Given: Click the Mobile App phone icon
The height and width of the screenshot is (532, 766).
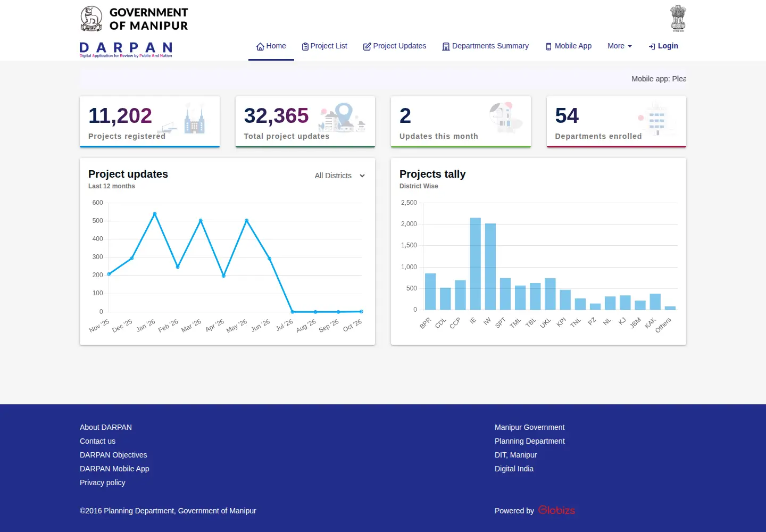Looking at the screenshot, I should 548,46.
